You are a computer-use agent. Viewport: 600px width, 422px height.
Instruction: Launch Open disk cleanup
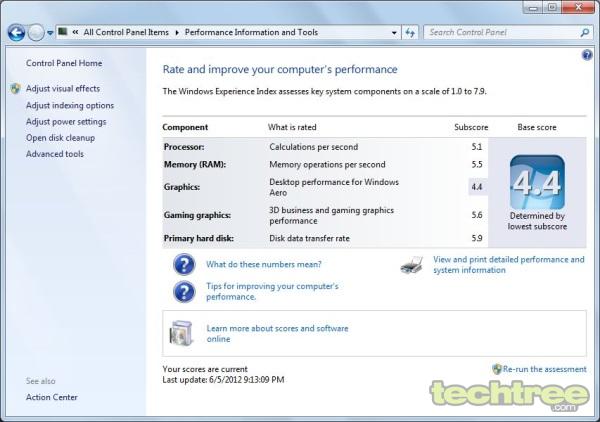(60, 138)
